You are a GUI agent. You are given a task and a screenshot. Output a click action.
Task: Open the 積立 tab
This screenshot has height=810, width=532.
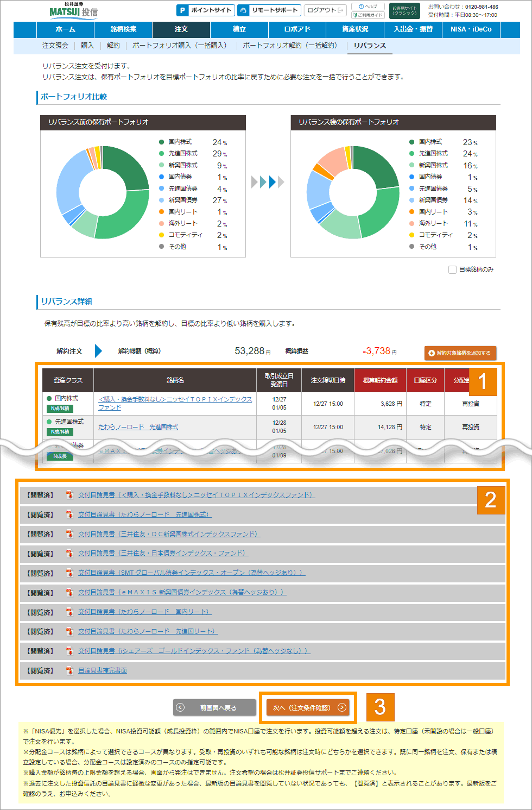[x=239, y=29]
